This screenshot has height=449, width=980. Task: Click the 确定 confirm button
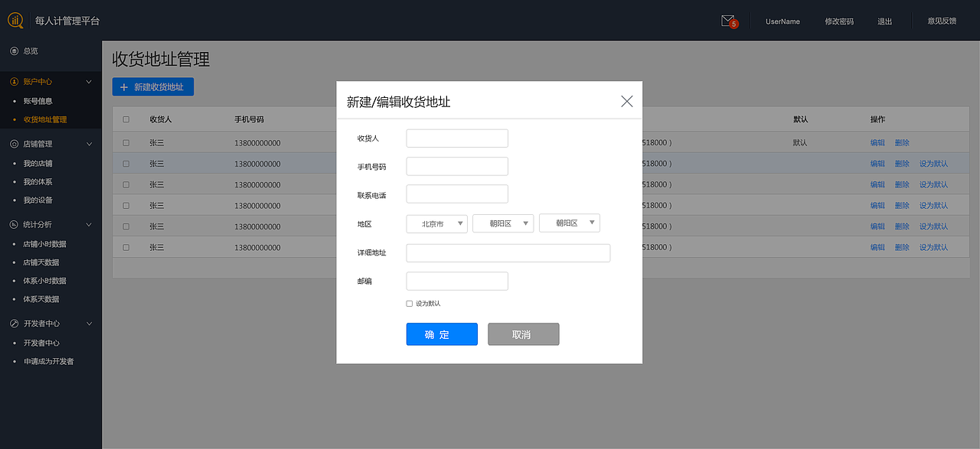click(x=442, y=333)
